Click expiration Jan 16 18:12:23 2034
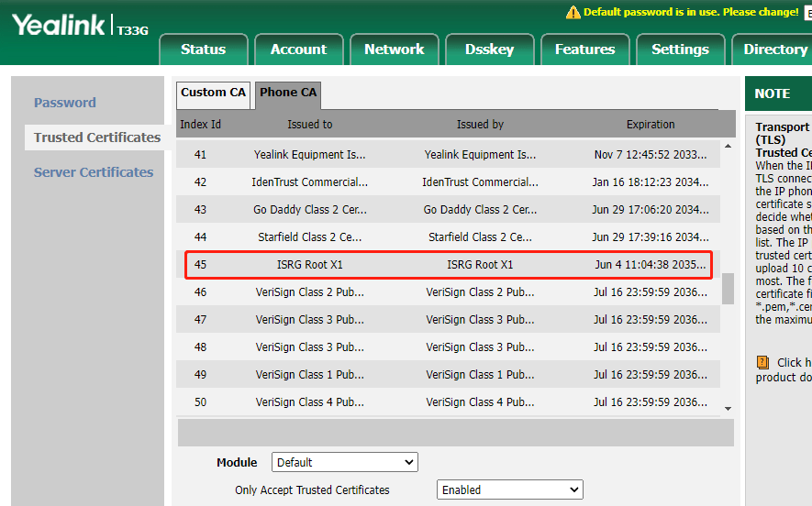The height and width of the screenshot is (506, 812). click(x=651, y=182)
